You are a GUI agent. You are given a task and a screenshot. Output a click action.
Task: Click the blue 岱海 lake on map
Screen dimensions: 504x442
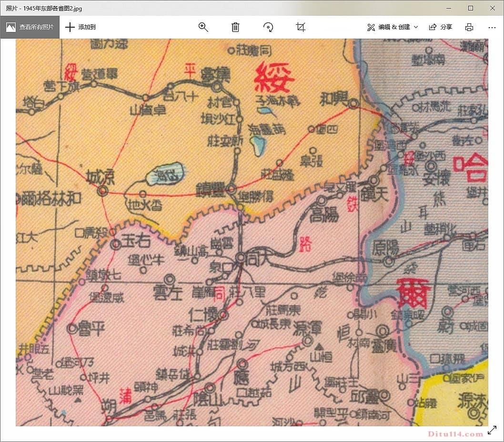coord(165,174)
